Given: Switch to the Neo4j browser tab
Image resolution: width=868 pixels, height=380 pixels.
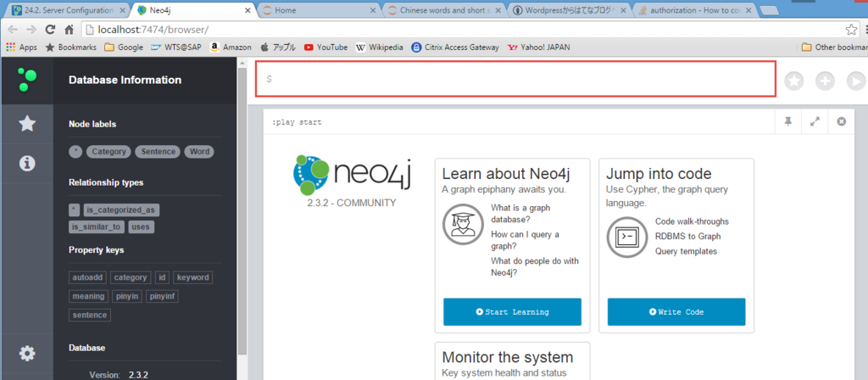Looking at the screenshot, I should [x=194, y=10].
